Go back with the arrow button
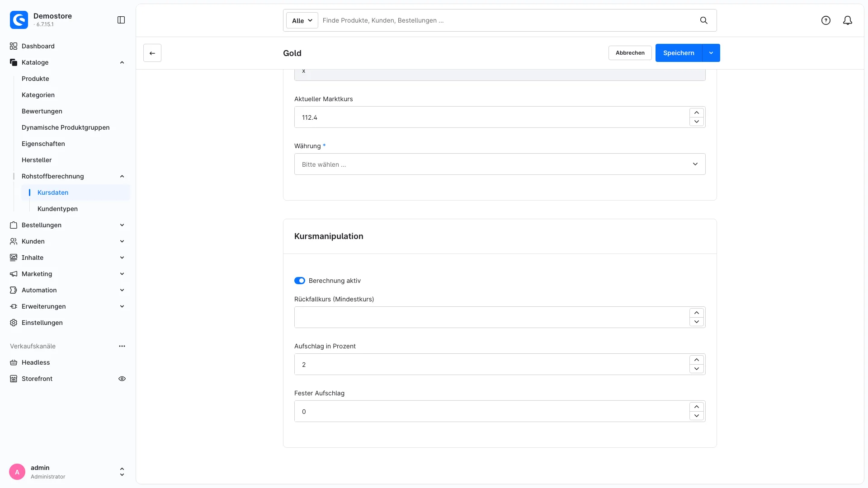Image resolution: width=868 pixels, height=488 pixels. coord(152,53)
